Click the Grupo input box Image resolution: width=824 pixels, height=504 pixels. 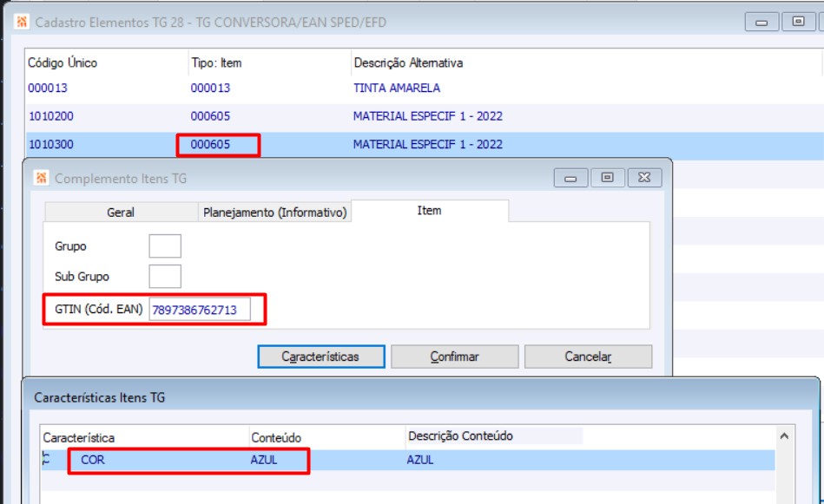[165, 246]
